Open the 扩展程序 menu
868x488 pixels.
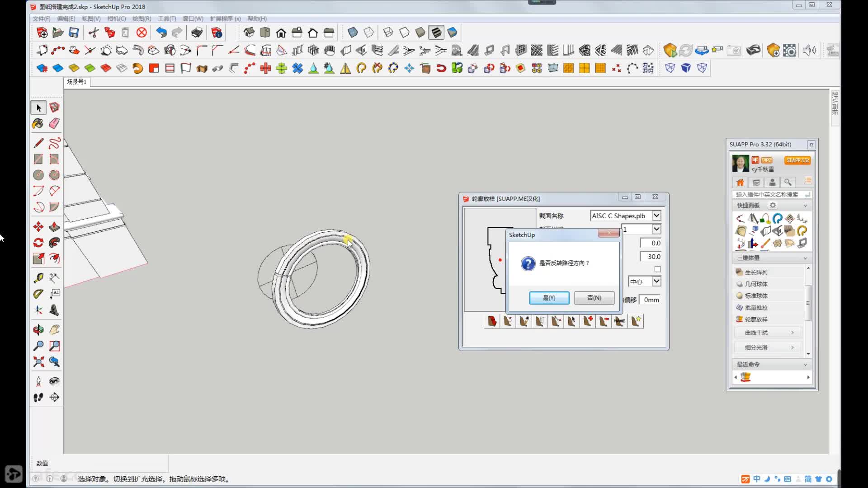tap(225, 19)
